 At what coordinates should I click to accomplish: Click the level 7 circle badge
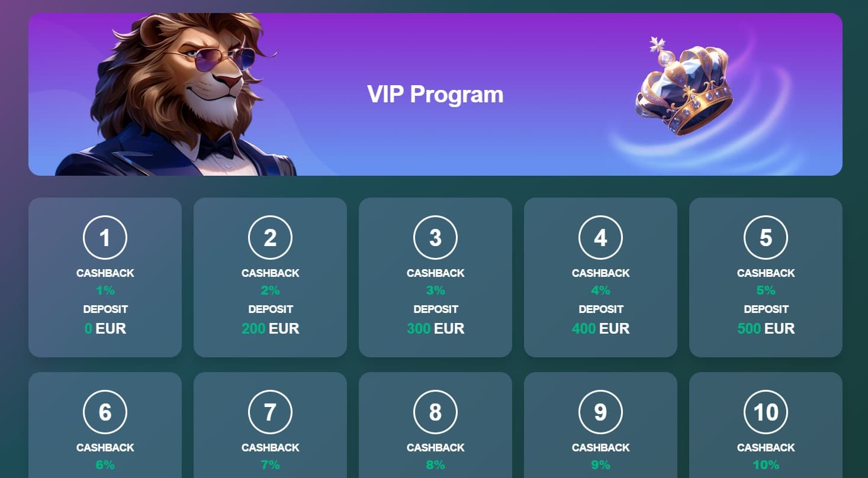tap(270, 412)
